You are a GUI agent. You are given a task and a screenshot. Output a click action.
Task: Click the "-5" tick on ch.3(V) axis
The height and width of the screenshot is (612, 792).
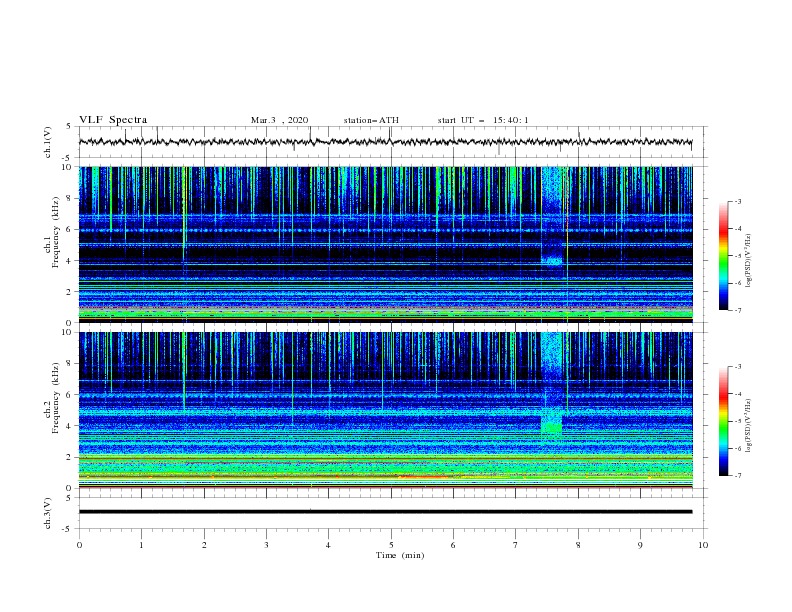67,529
